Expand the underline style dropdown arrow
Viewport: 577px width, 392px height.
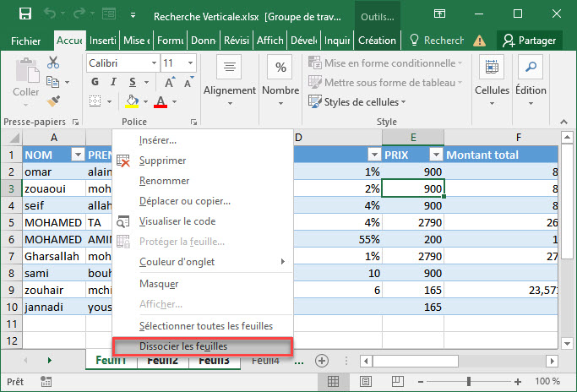coord(146,82)
